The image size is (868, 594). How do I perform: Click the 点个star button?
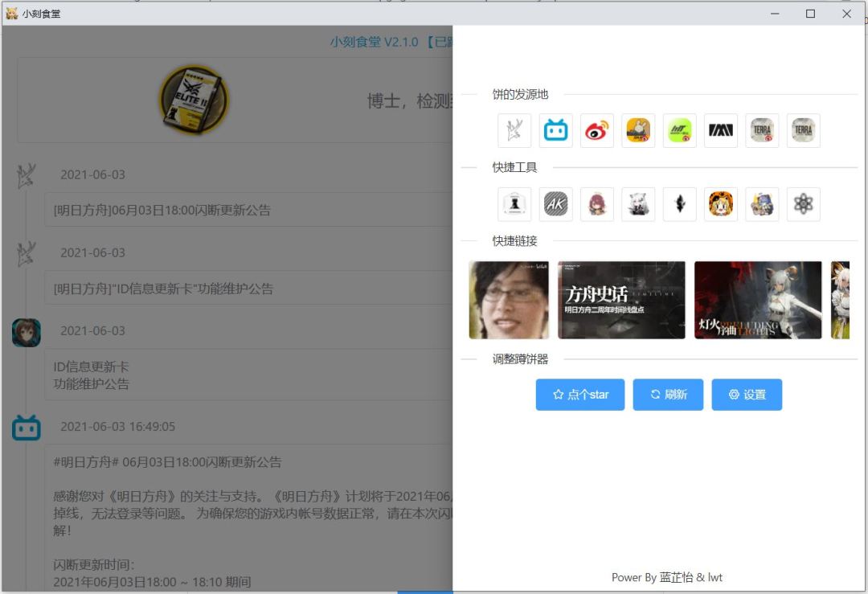point(580,395)
